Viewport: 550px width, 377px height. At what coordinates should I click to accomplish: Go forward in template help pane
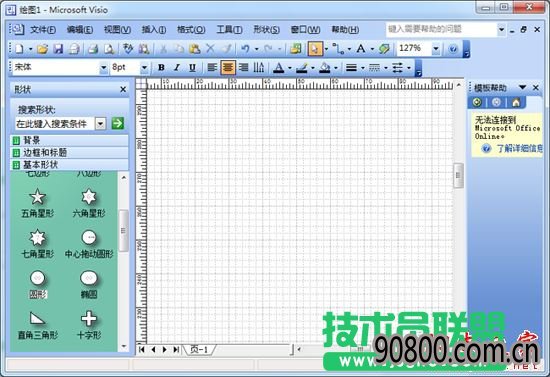[496, 102]
